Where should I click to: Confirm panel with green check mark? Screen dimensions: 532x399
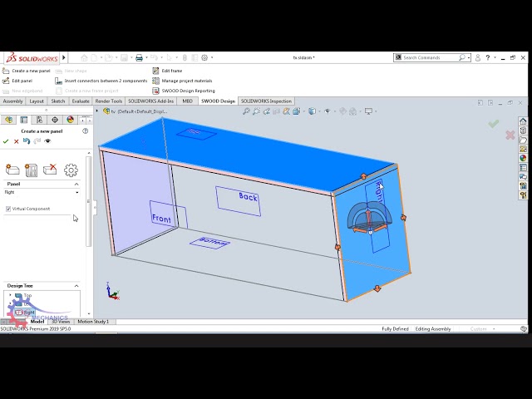6,141
